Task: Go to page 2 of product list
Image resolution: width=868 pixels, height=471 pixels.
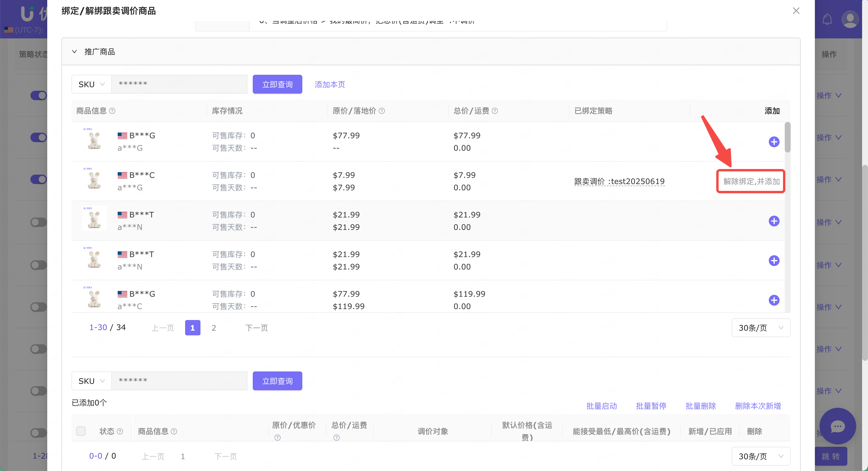Action: click(214, 328)
